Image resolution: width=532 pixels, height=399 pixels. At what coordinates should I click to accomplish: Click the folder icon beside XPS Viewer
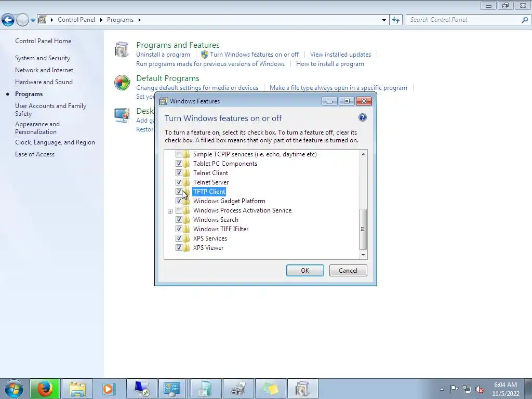(187, 248)
